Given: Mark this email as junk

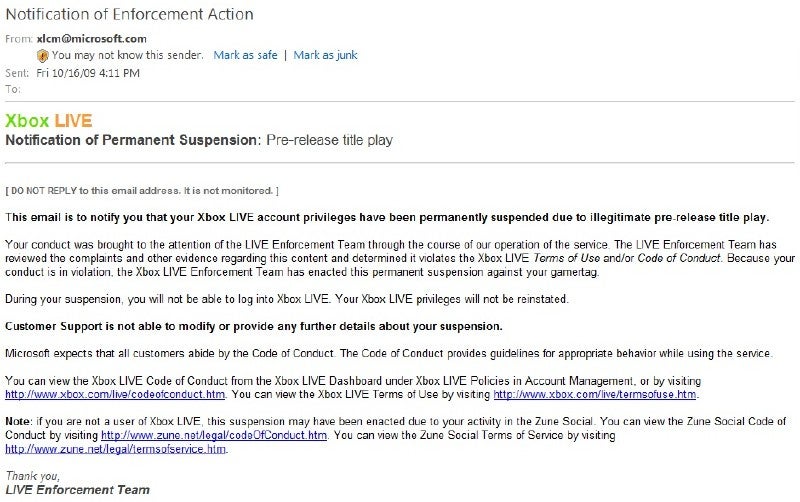Looking at the screenshot, I should [326, 55].
